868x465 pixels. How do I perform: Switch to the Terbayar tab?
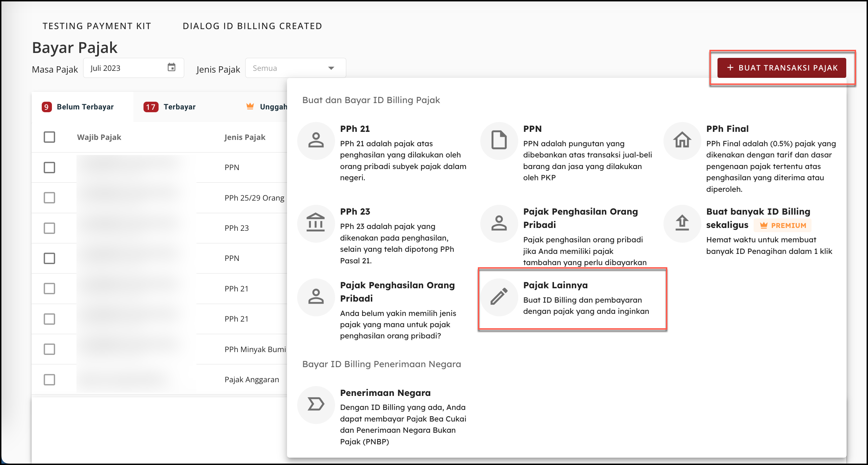[170, 107]
